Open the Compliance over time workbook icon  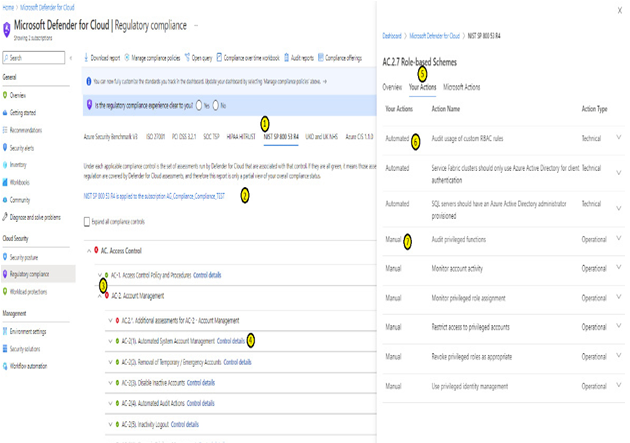coord(219,58)
